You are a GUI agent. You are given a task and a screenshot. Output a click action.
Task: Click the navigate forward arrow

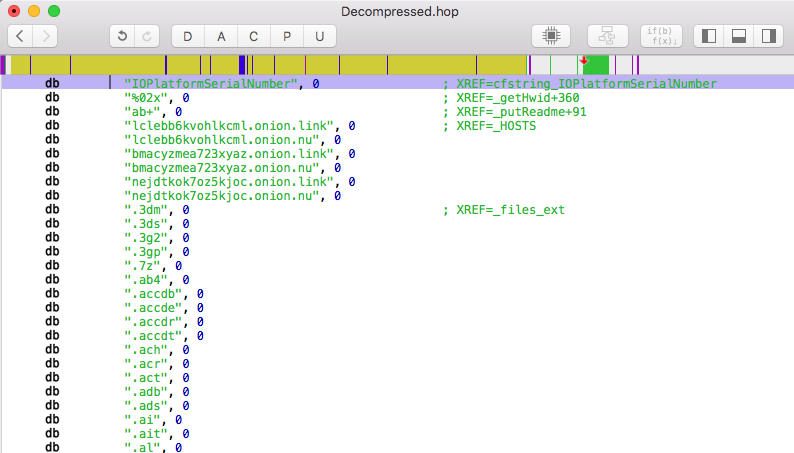[45, 36]
